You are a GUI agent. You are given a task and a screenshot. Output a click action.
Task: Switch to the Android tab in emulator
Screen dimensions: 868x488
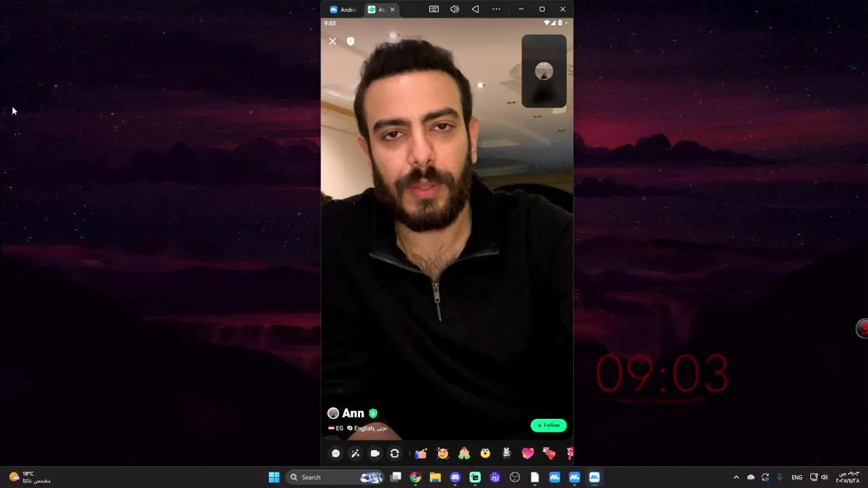click(x=343, y=9)
